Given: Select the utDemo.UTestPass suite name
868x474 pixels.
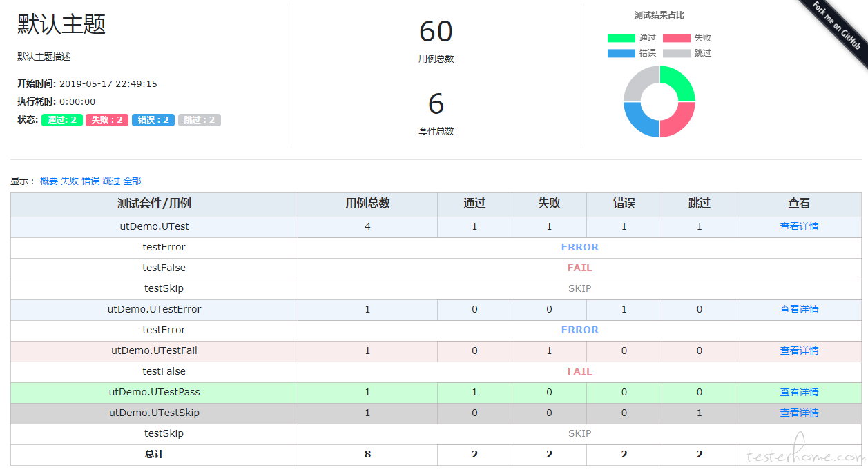Looking at the screenshot, I should [x=154, y=392].
